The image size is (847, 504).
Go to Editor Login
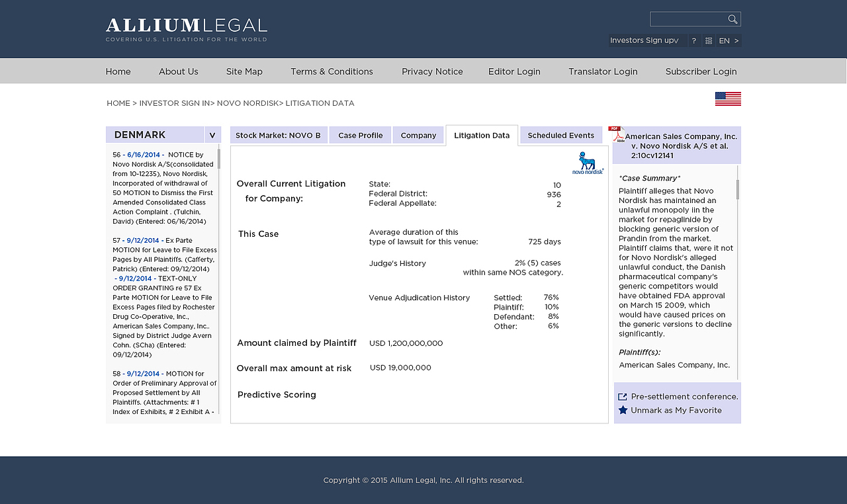pyautogui.click(x=514, y=71)
